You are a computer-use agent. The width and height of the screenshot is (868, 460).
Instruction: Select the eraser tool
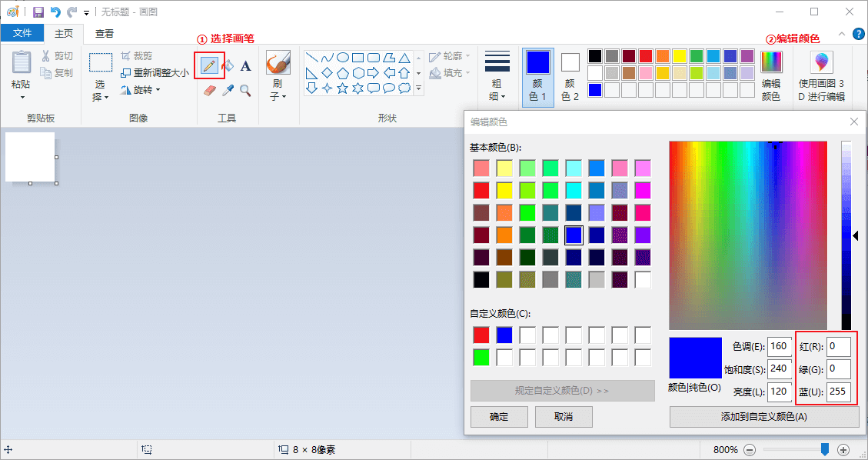coord(209,91)
